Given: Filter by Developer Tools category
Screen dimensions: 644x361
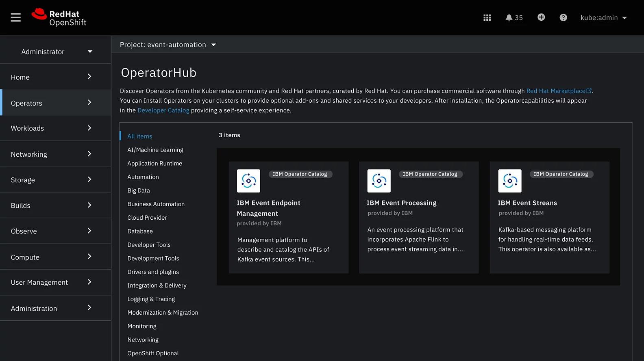Looking at the screenshot, I should pyautogui.click(x=149, y=245).
